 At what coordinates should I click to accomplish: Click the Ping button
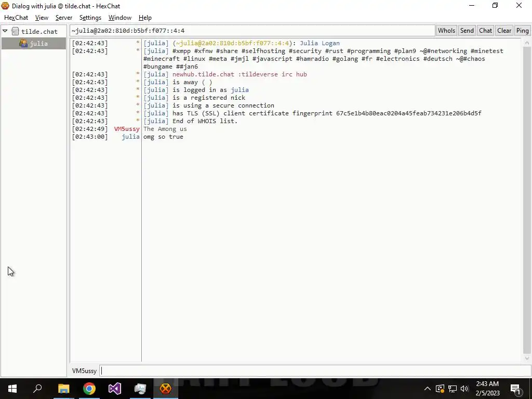tap(523, 31)
